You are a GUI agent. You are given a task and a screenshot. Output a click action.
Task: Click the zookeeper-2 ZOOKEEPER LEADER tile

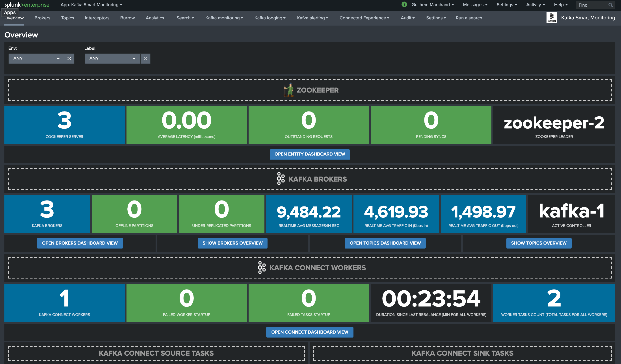coord(554,125)
